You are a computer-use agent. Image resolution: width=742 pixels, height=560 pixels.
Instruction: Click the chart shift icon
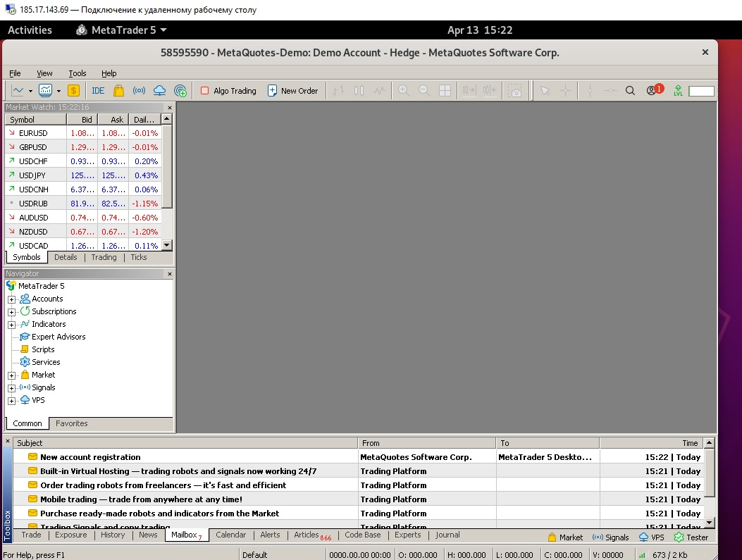pyautogui.click(x=490, y=90)
